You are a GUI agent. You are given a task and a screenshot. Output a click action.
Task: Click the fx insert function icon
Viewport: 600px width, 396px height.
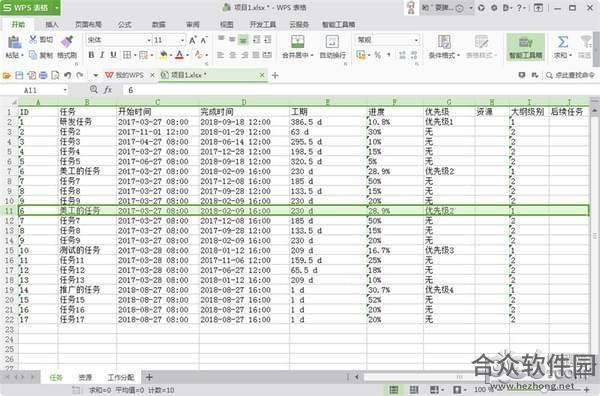coord(108,90)
